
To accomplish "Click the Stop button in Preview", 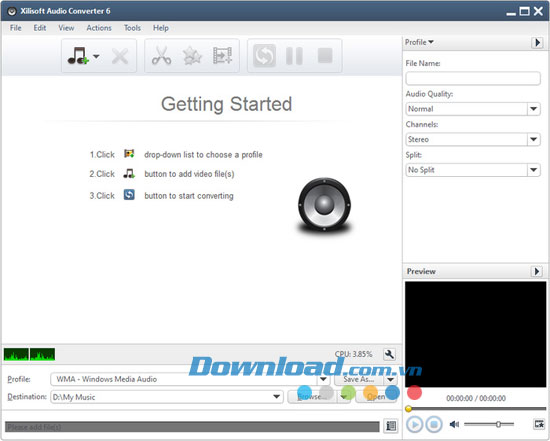I will pos(434,425).
